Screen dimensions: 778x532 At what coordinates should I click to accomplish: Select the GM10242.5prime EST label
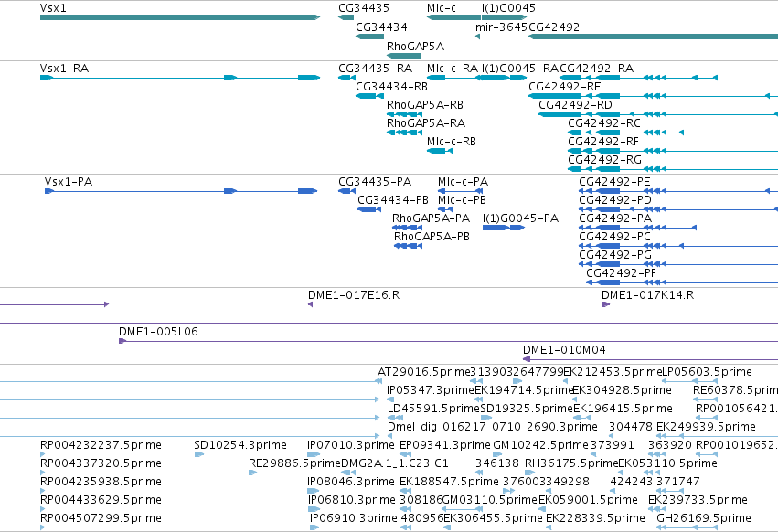[540, 445]
